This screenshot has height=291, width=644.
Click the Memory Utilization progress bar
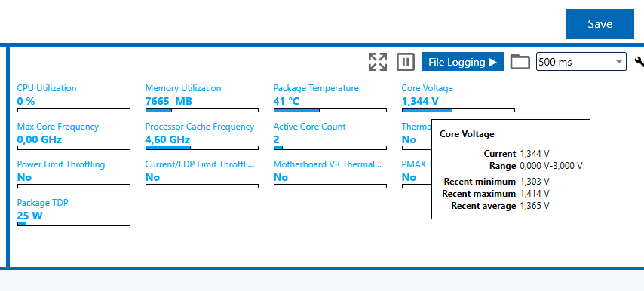[201, 110]
